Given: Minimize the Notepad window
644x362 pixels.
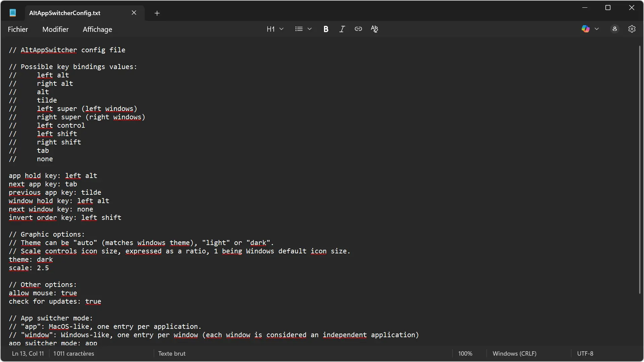Looking at the screenshot, I should 585,7.
